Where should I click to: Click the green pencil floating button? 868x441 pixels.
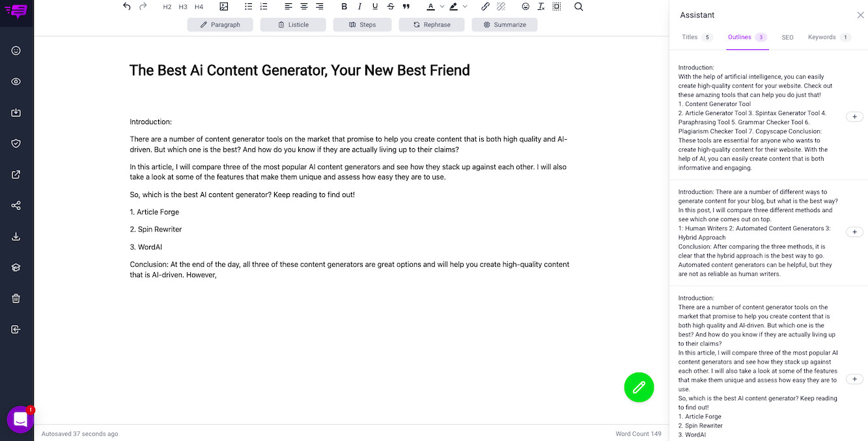[x=639, y=387]
